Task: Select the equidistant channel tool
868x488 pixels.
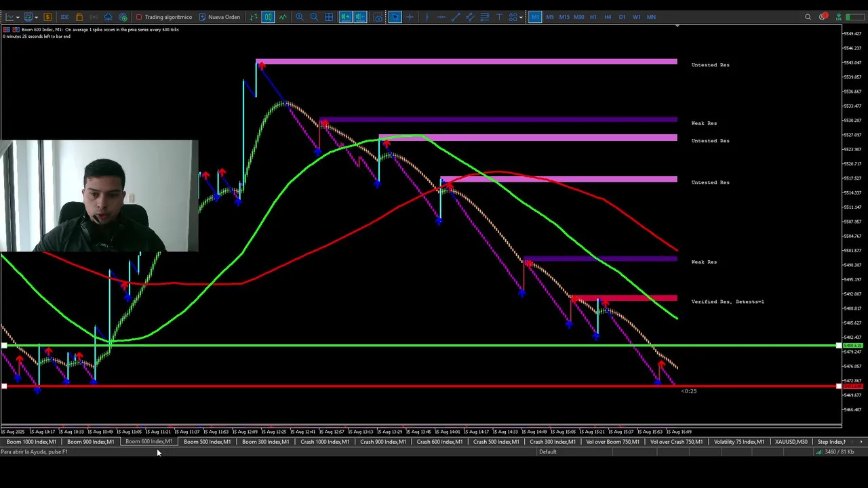Action: [470, 17]
